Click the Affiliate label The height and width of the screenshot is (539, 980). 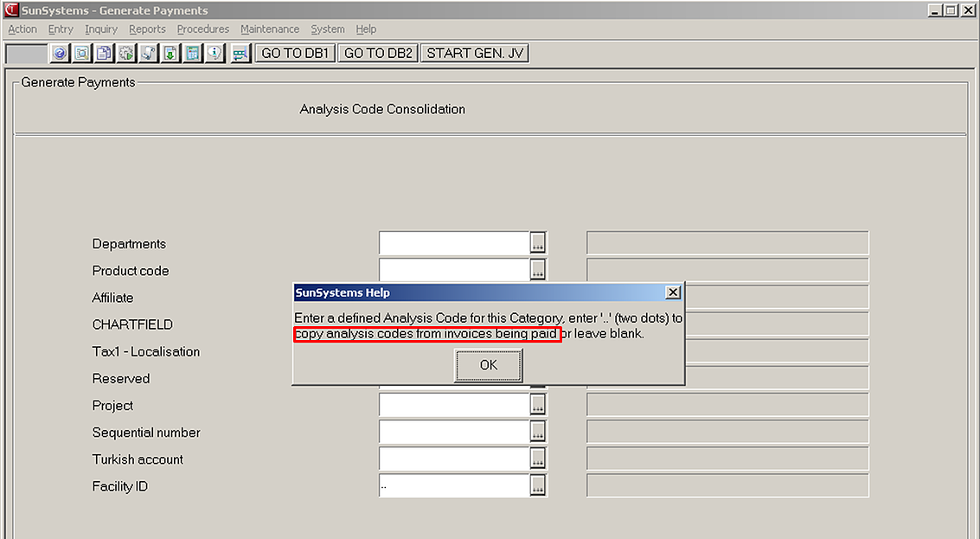tap(112, 298)
